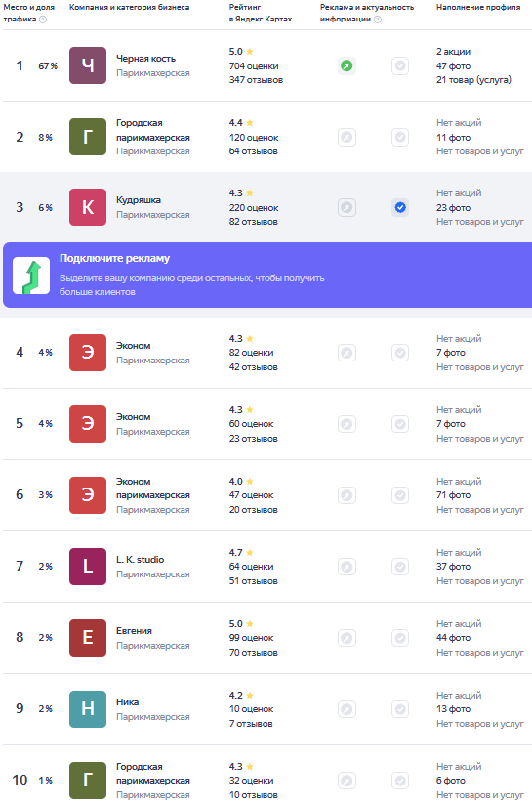
Task: Click the grey advertising icon for L. K. studio
Action: coord(347,567)
